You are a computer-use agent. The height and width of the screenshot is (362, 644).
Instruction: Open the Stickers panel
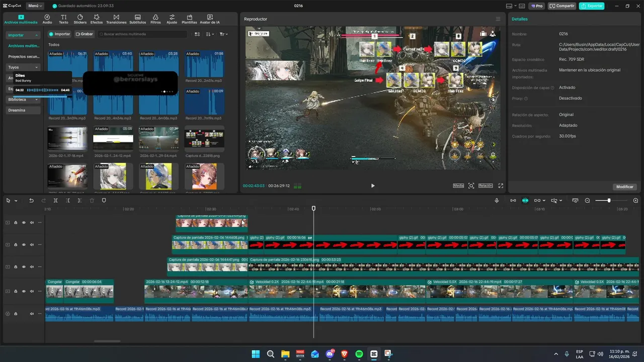(80, 19)
